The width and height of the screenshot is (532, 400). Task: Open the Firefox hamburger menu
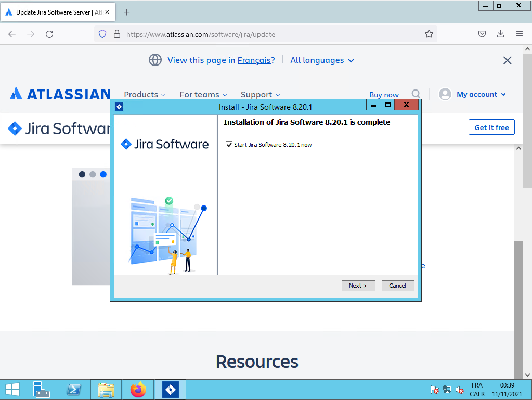click(x=519, y=34)
